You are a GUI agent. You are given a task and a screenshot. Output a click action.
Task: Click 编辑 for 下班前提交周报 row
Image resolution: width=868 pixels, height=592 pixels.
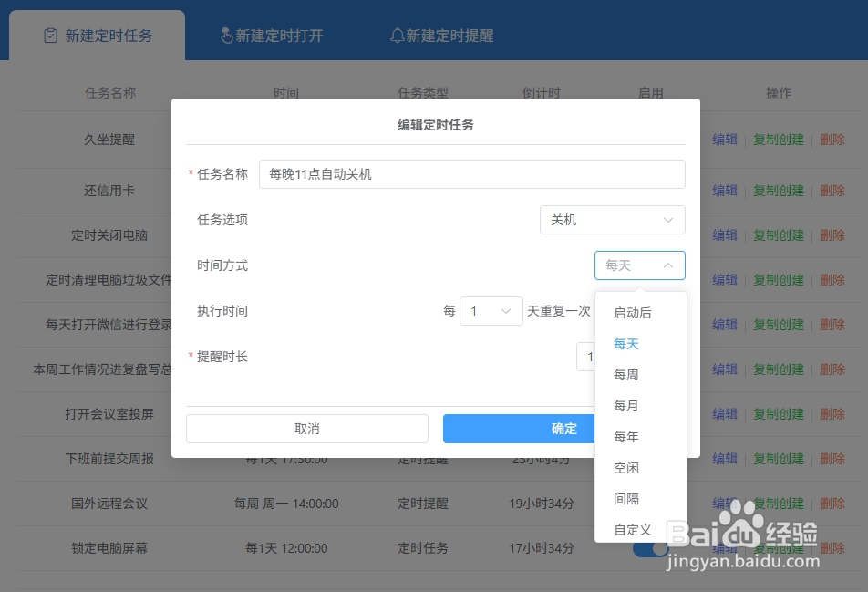[725, 459]
